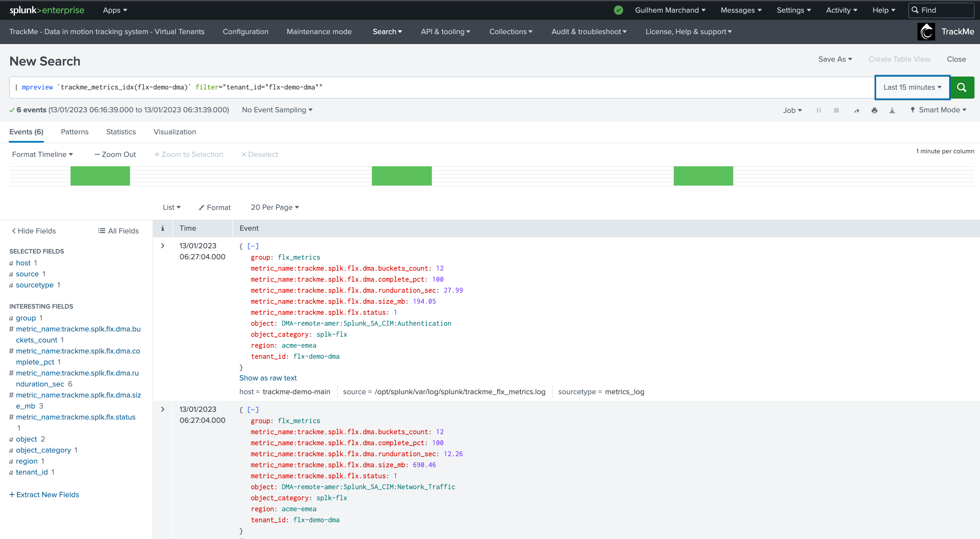Click the export download icon
This screenshot has height=539, width=980.
[x=892, y=110]
